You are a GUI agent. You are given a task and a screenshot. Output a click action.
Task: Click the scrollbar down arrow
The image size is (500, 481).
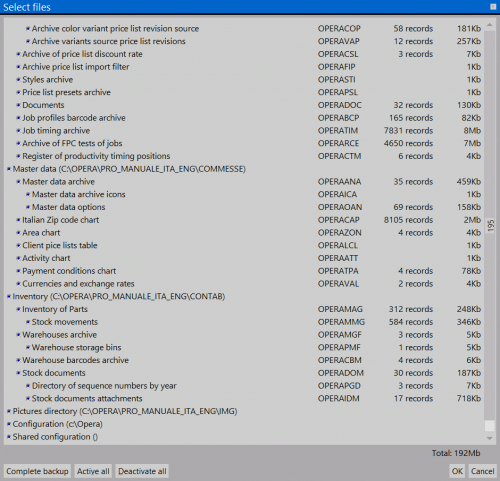pos(489,438)
